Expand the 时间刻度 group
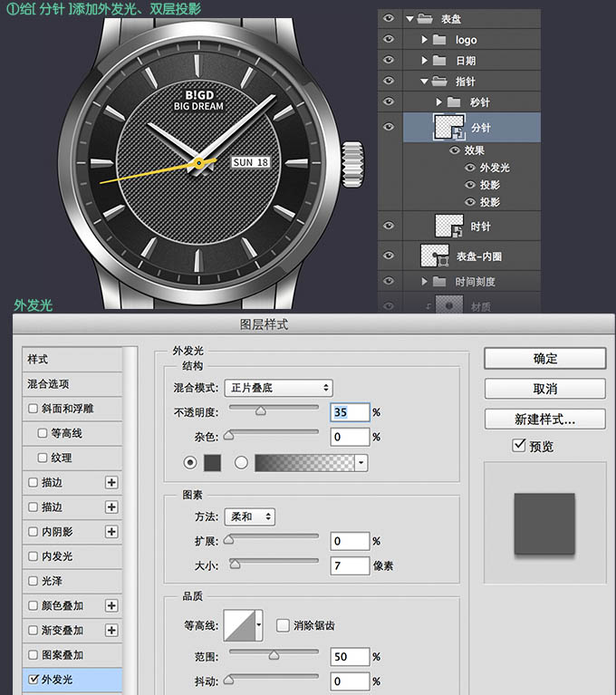Viewport: 616px width, 695px height. 424,282
